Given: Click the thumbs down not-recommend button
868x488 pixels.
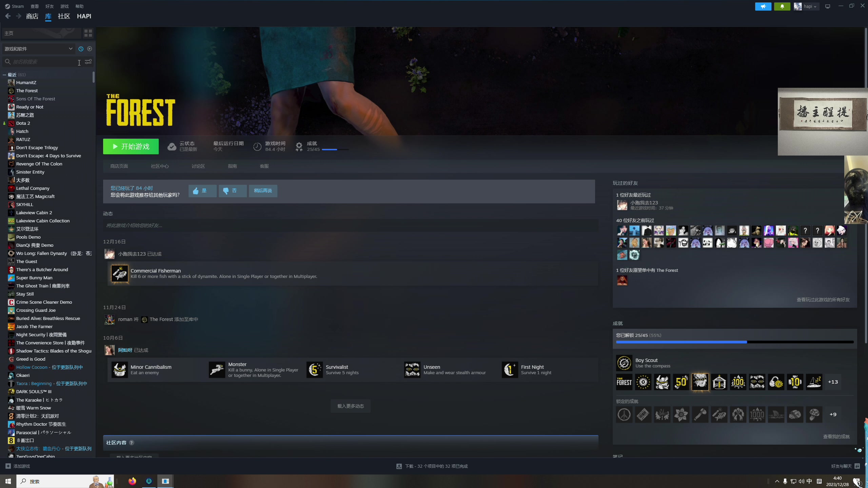Looking at the screenshot, I should [232, 191].
